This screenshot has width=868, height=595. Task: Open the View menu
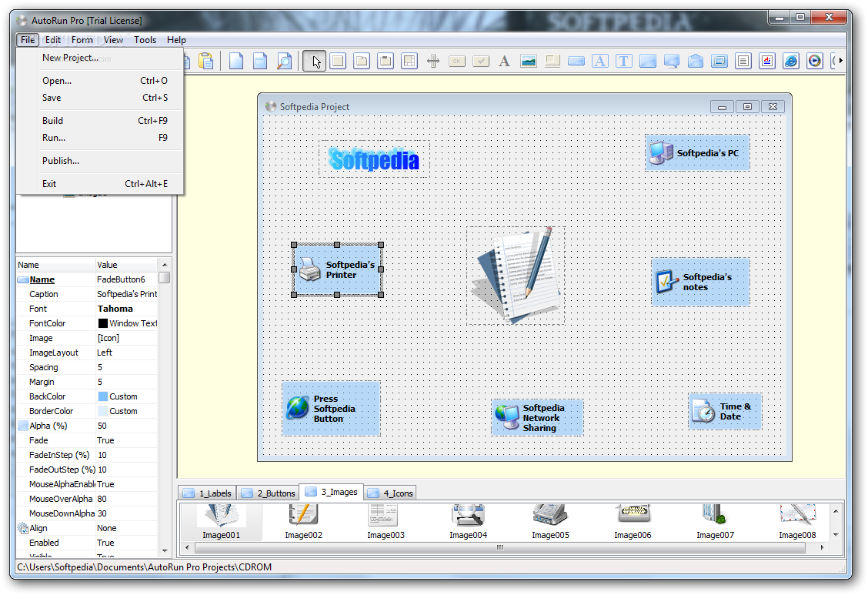pyautogui.click(x=113, y=40)
